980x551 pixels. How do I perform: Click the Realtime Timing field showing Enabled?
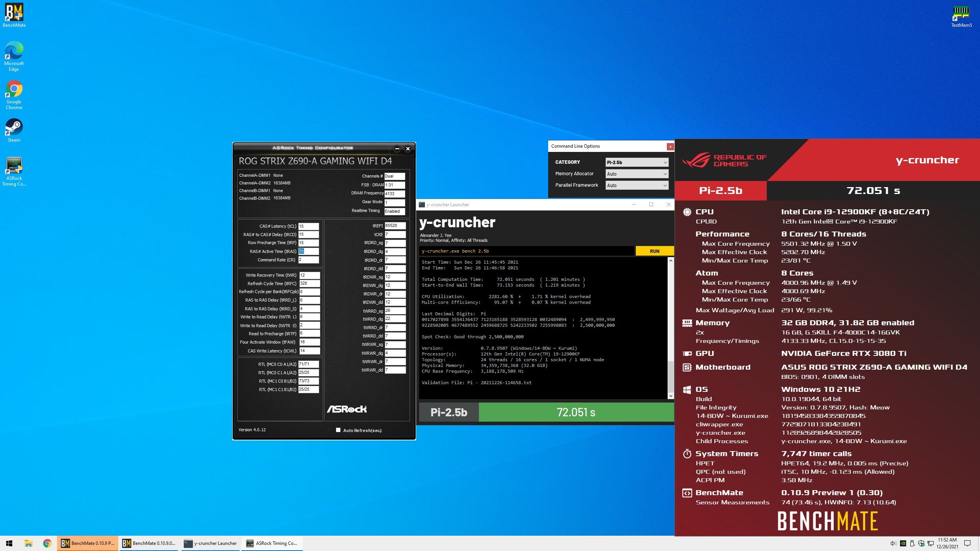pos(395,211)
